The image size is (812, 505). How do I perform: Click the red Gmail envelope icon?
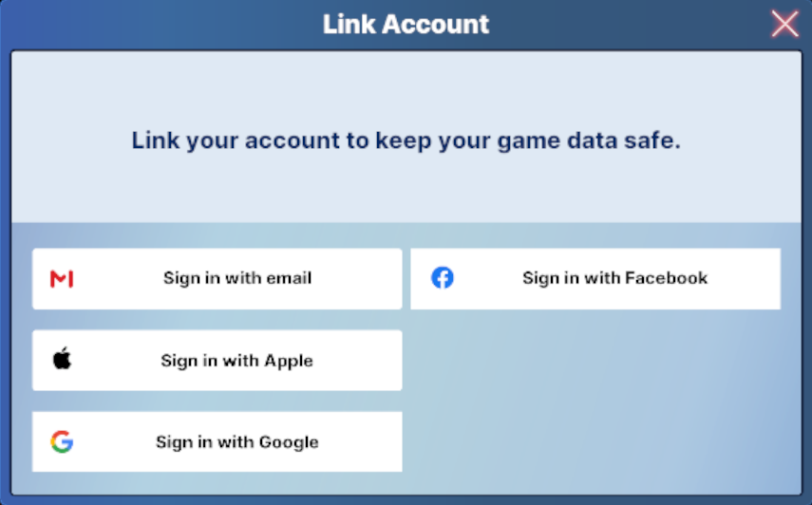[x=62, y=279]
